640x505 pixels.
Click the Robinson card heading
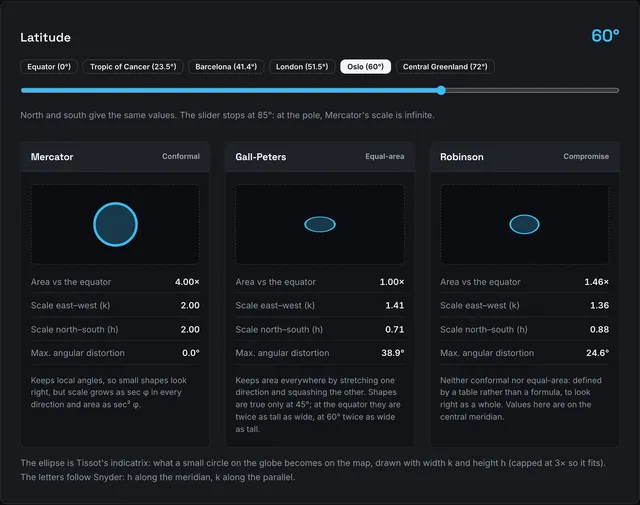point(462,157)
